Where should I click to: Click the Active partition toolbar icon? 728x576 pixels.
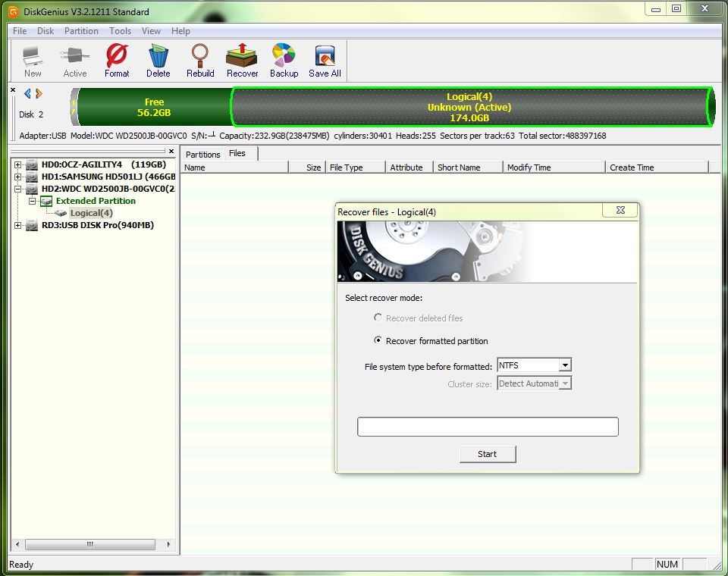(75, 61)
